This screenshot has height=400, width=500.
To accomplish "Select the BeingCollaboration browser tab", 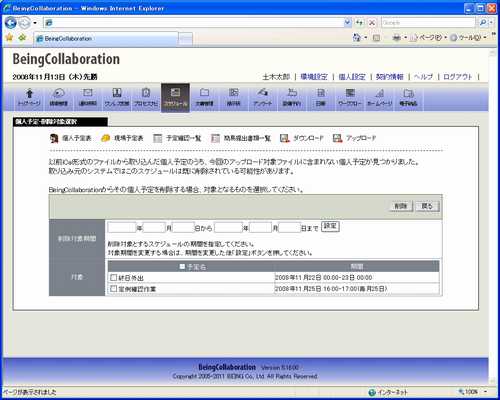I will coord(106,39).
